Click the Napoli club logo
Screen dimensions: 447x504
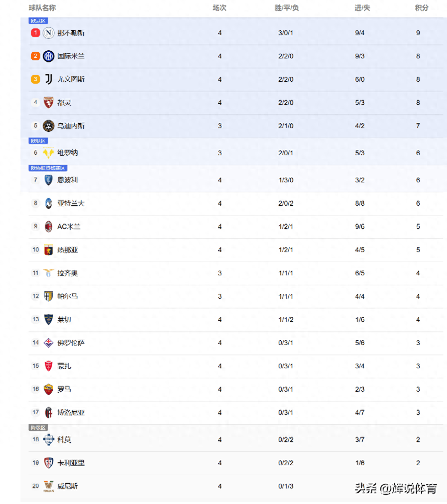click(48, 33)
